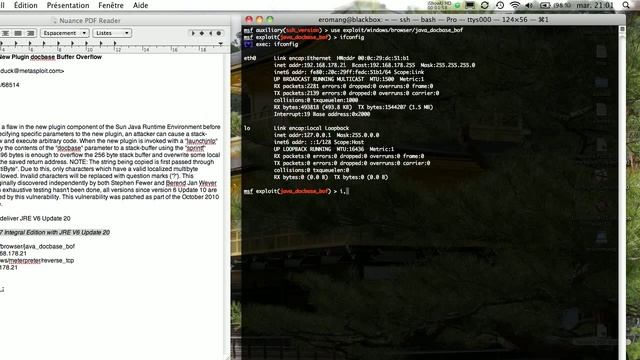The image size is (640, 360).
Task: Click the justify text alignment icon
Action: [x=18, y=33]
